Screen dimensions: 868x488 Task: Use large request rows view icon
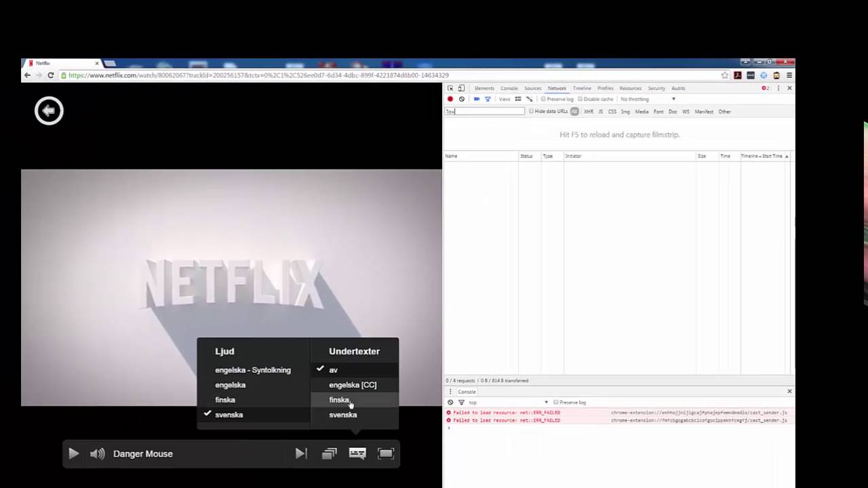click(x=518, y=99)
